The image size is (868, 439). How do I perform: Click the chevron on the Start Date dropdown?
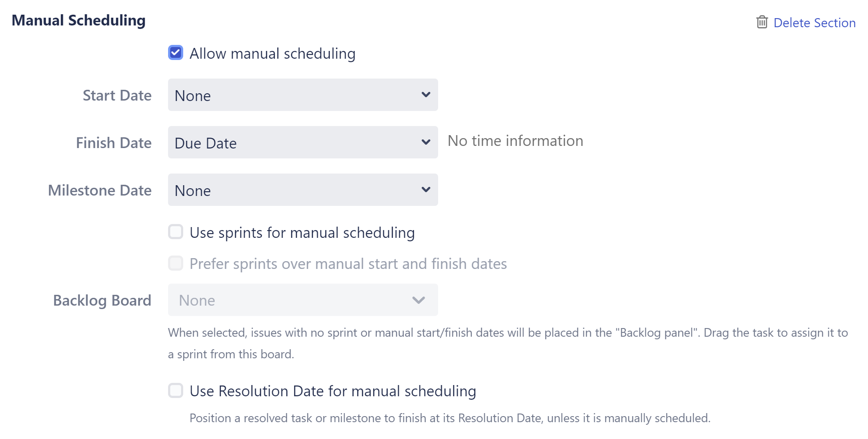(x=426, y=95)
